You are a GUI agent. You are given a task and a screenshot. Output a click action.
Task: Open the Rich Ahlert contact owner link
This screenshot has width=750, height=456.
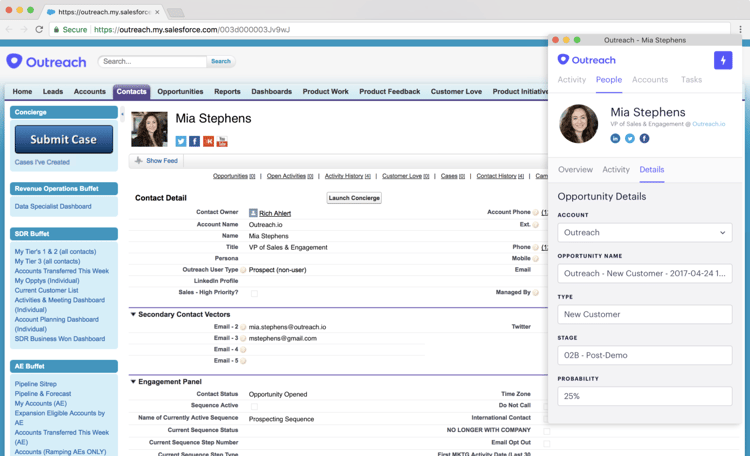click(x=275, y=213)
